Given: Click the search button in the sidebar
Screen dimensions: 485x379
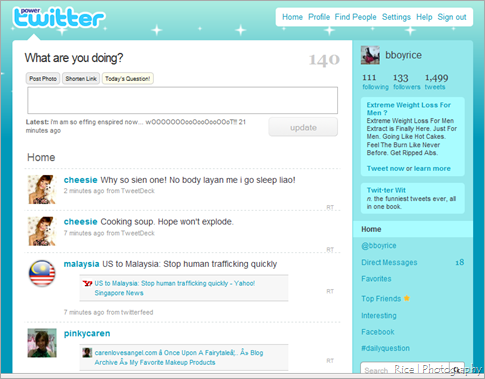Looking at the screenshot, I should coord(457,369).
